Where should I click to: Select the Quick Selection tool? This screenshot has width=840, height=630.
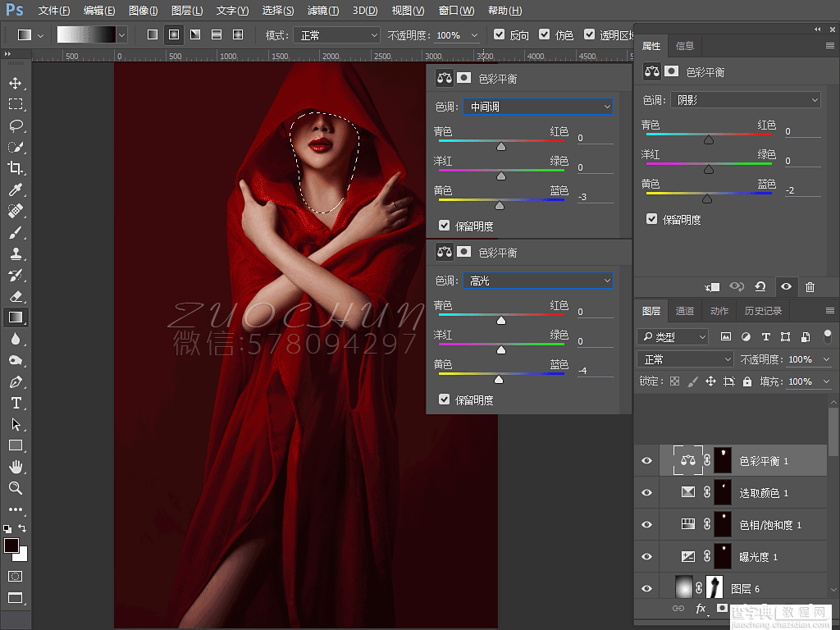tap(15, 147)
